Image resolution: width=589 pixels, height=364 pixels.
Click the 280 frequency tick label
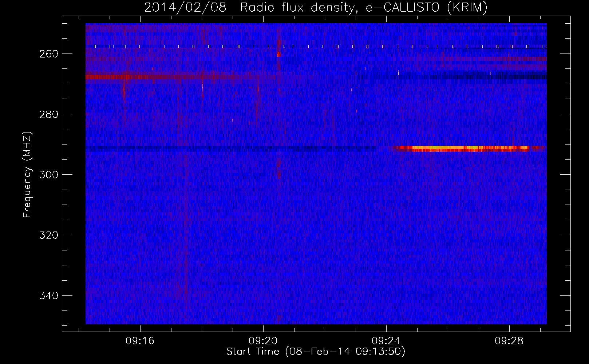click(x=48, y=114)
